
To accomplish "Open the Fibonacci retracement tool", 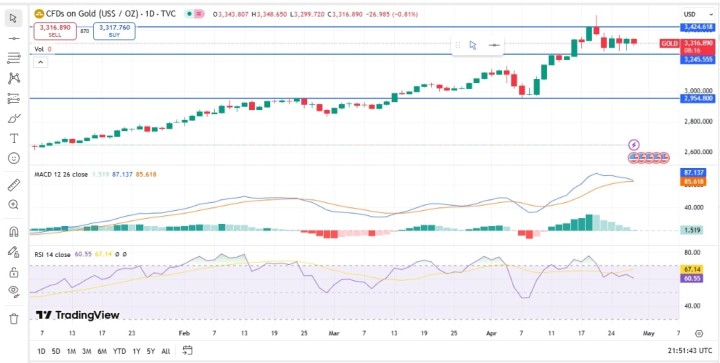I will point(14,58).
